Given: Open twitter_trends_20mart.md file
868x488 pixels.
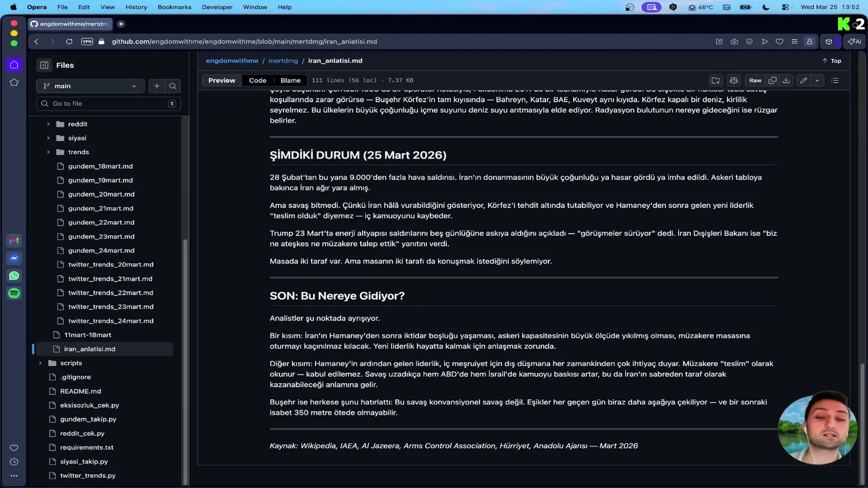Looking at the screenshot, I should [x=111, y=265].
